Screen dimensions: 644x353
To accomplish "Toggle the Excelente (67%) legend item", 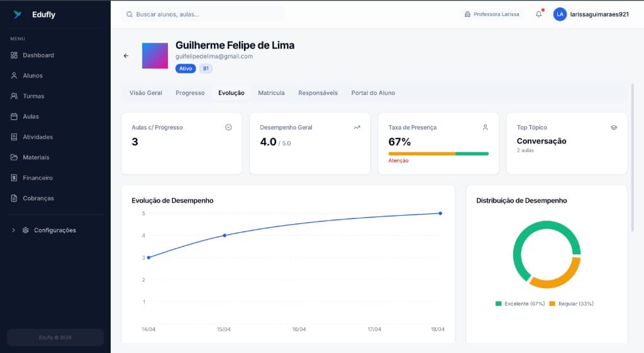I will point(519,303).
